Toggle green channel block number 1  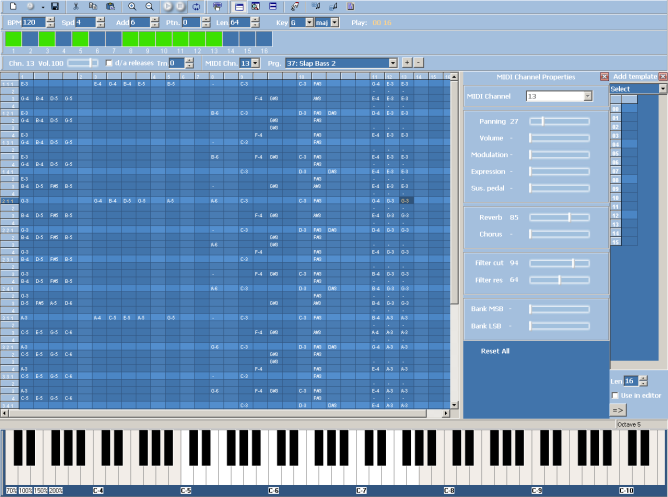coord(12,39)
